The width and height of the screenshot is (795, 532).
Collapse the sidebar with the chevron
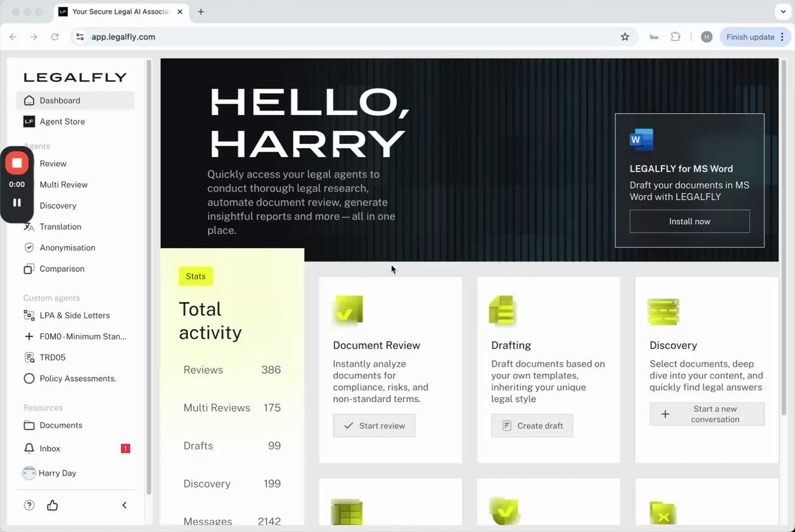coord(124,505)
